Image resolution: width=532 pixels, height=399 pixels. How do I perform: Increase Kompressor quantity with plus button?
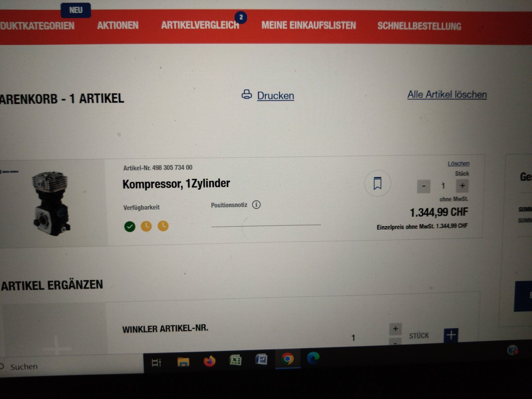[x=462, y=186]
